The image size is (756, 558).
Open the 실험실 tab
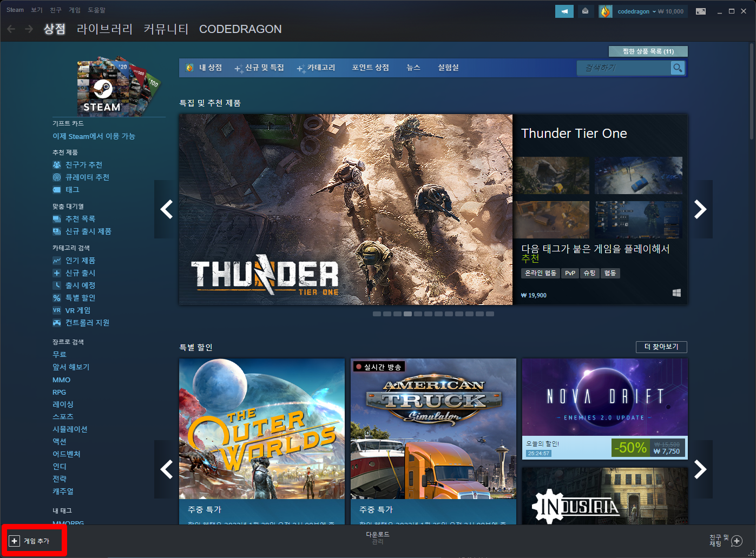[448, 68]
